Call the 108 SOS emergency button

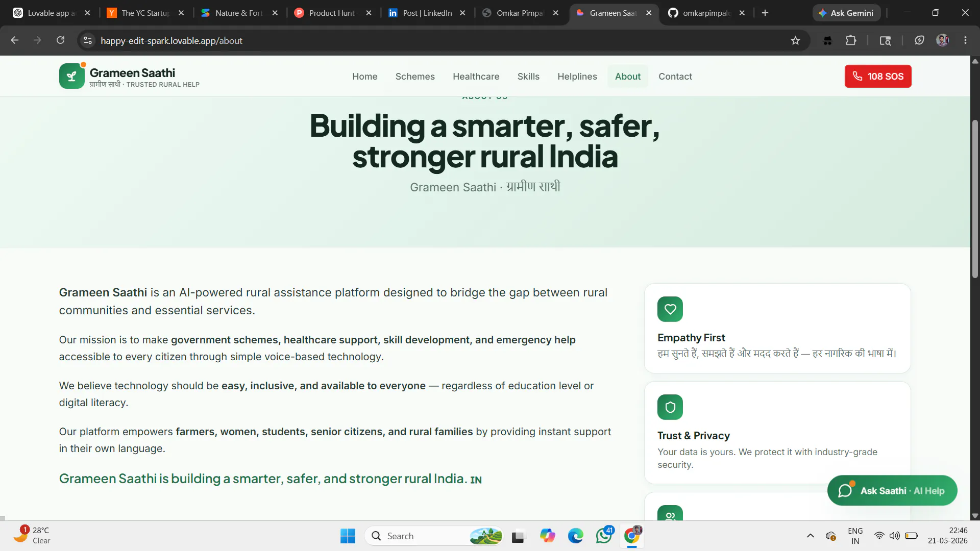(878, 77)
